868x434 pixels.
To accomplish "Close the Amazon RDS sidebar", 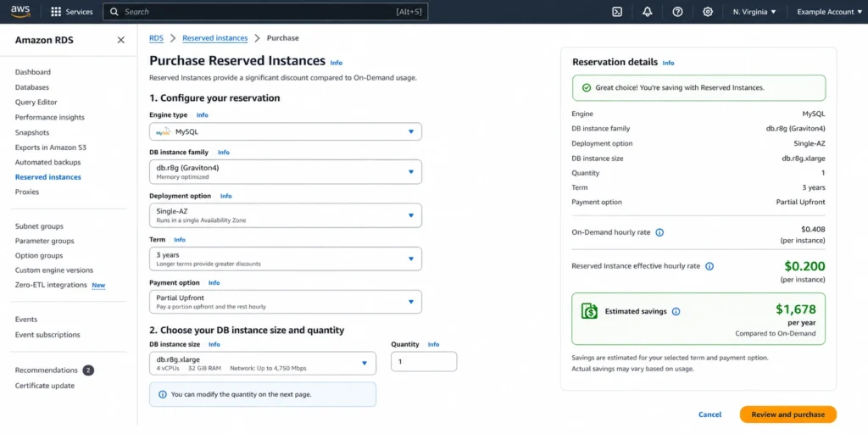I will tap(120, 40).
